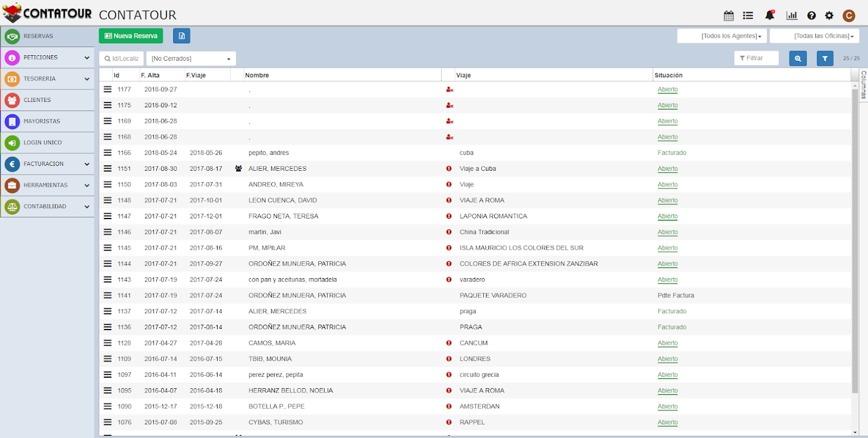Screen dimensions: 868x438
Task: Open row menu for reservation 1148
Action: coord(107,200)
